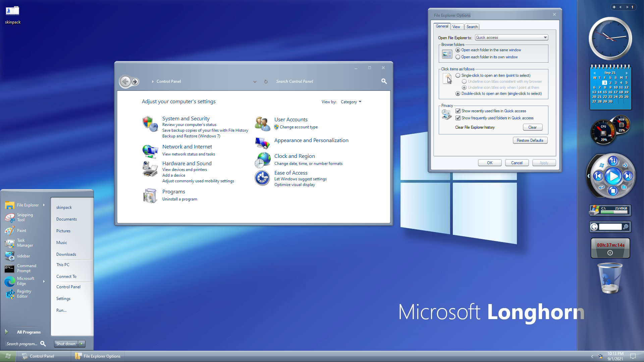The height and width of the screenshot is (362, 644).
Task: Select Single-click to open an item option
Action: point(458,75)
